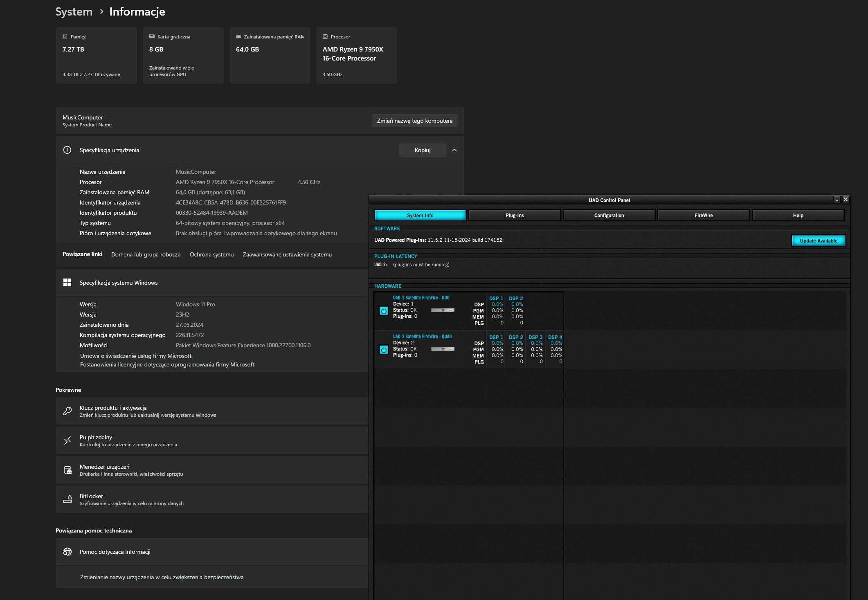
Task: Click the install date 27.06.2024
Action: tap(189, 325)
